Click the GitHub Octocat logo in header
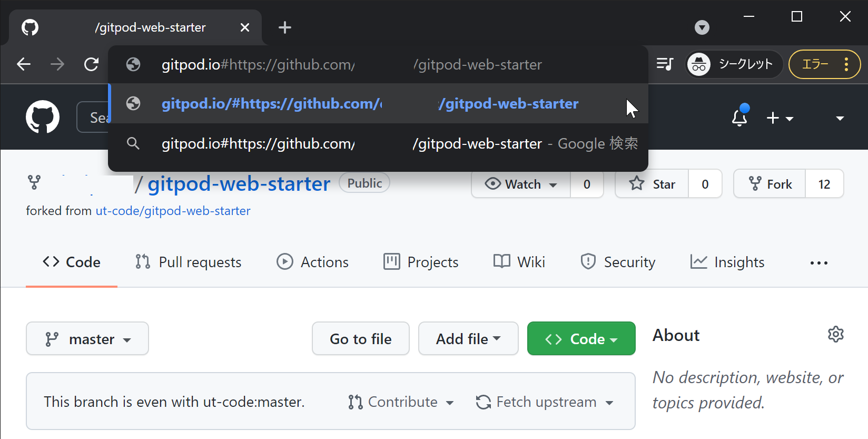This screenshot has width=868, height=439. click(43, 117)
